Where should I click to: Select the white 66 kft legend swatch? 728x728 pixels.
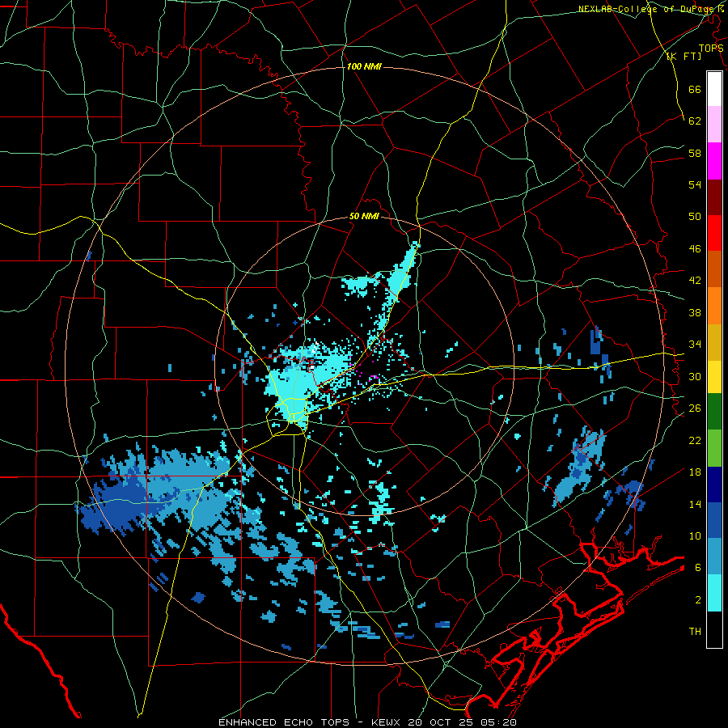(x=714, y=89)
